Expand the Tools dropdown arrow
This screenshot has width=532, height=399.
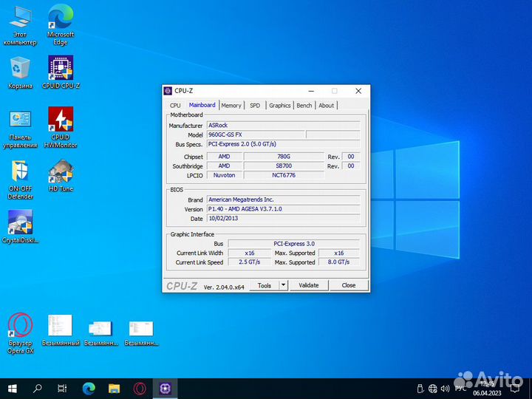283,285
